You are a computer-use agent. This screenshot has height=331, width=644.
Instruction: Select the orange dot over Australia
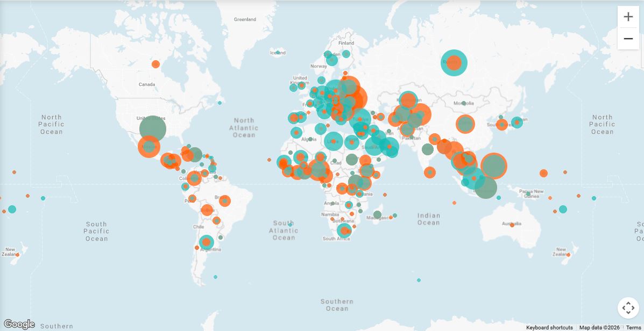512,225
